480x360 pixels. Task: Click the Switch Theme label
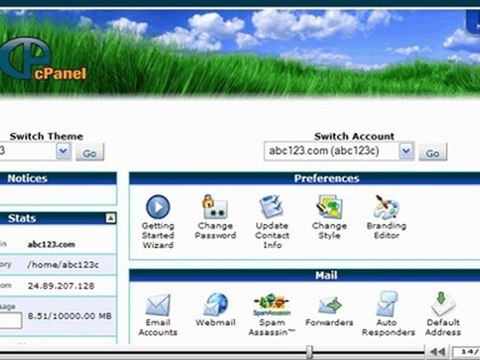point(46,136)
